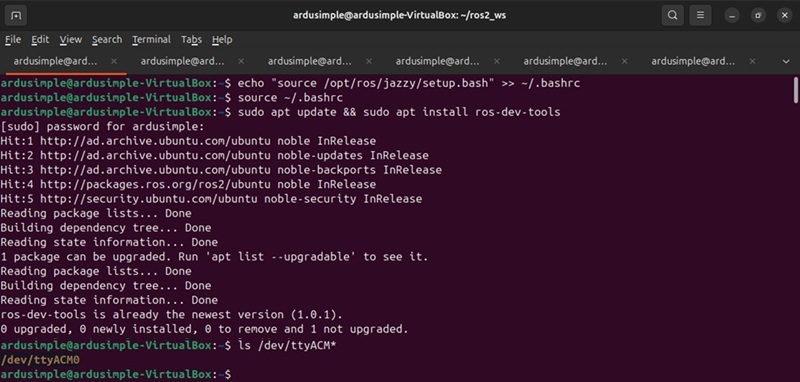Screen dimensions: 800x382
Task: Close the first ardusimple tab
Action: click(114, 61)
